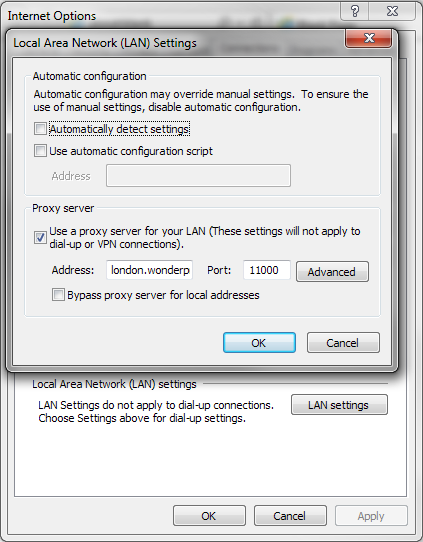The image size is (423, 542).
Task: Open the Internet Options help question mark
Action: 355,11
